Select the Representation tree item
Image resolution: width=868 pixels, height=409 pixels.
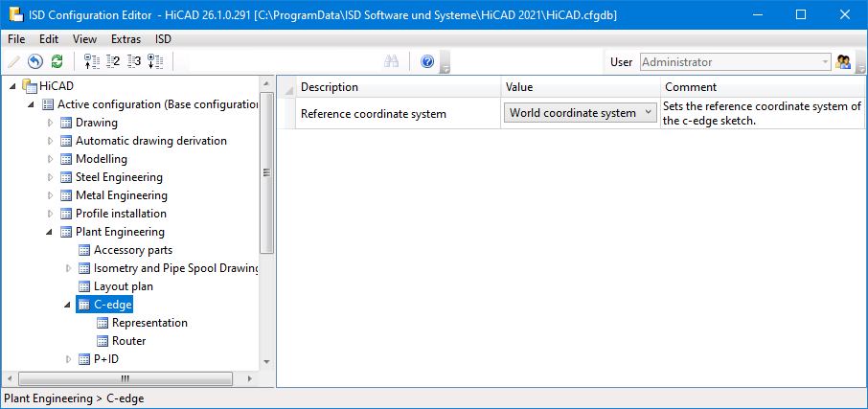coord(149,323)
